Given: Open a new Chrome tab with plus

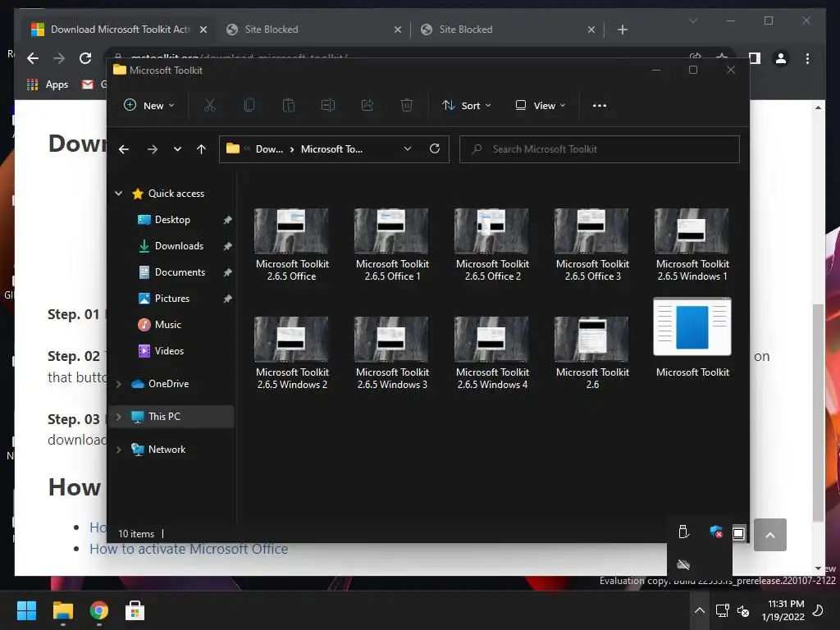Looking at the screenshot, I should pos(623,30).
